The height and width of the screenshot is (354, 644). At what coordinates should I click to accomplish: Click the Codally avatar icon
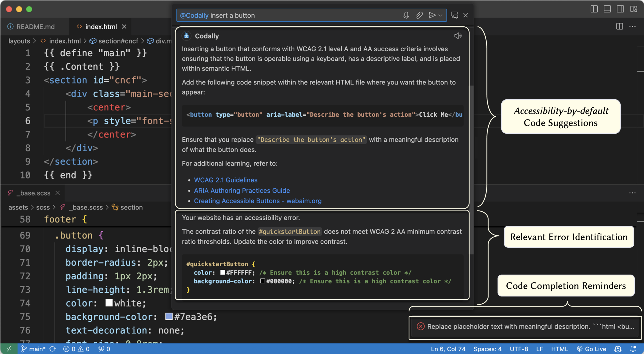pos(187,36)
